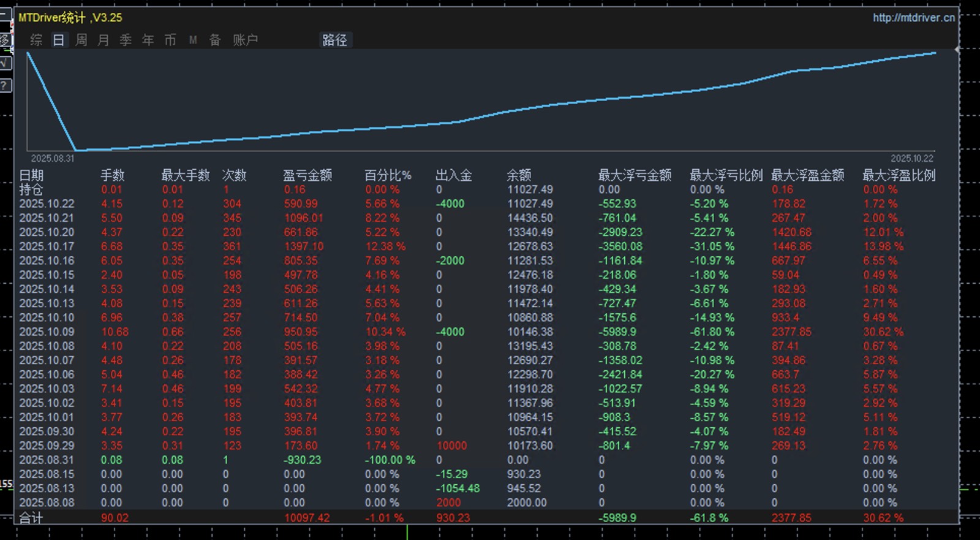The height and width of the screenshot is (540, 980).
Task: Open the 币 currency tab
Action: pos(170,40)
